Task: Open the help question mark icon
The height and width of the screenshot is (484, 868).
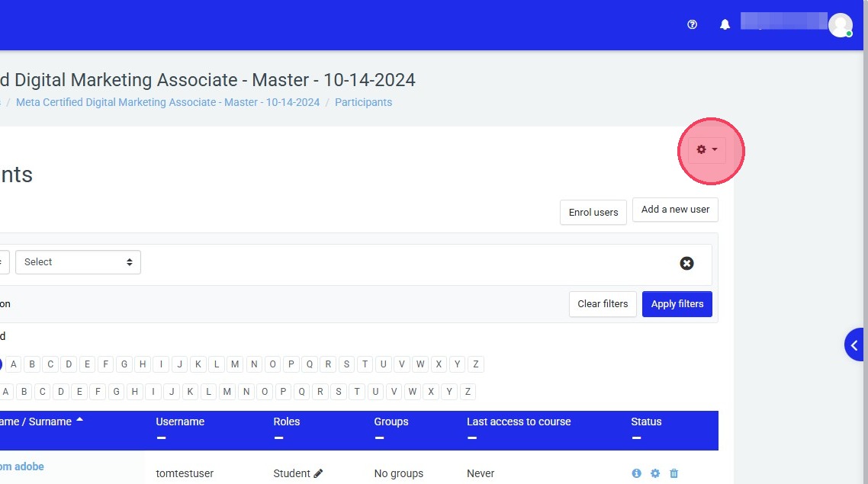Action: (x=692, y=24)
